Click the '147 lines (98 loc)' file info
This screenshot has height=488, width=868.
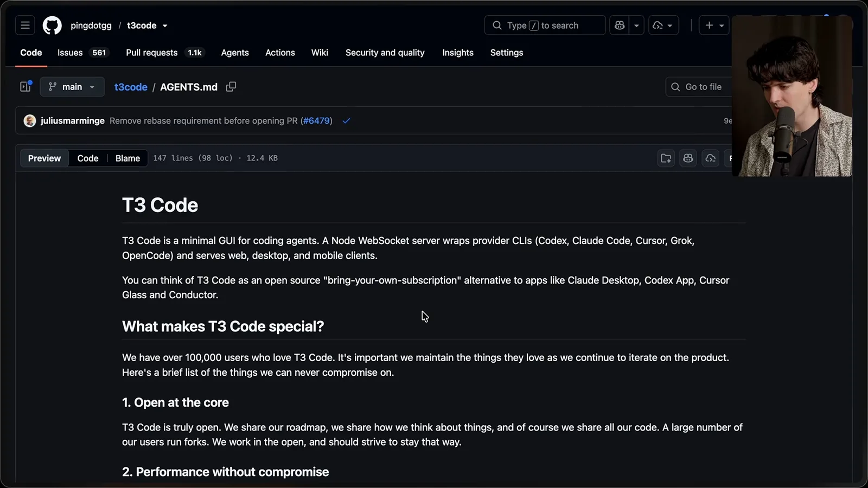(x=193, y=158)
